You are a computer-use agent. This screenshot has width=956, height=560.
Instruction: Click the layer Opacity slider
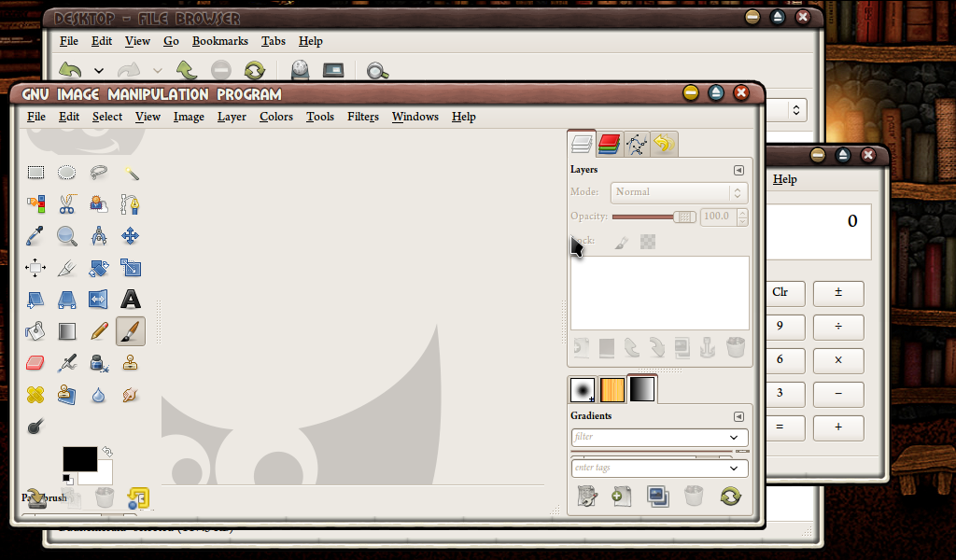654,217
